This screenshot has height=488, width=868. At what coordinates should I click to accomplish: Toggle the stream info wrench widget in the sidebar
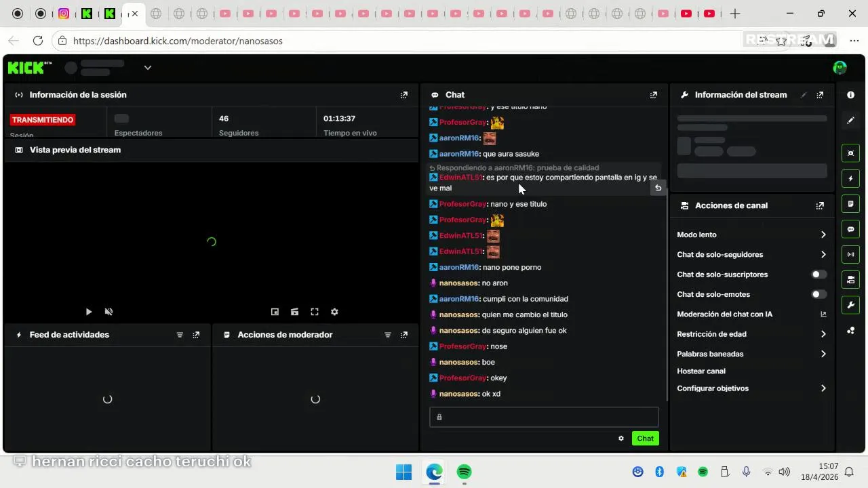tap(850, 305)
